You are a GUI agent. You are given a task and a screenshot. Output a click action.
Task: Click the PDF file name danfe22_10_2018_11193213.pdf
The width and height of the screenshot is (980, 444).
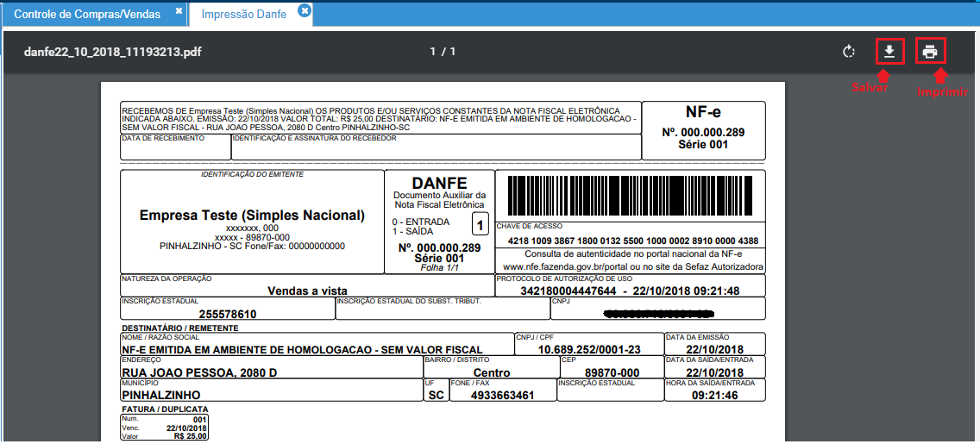pyautogui.click(x=112, y=52)
